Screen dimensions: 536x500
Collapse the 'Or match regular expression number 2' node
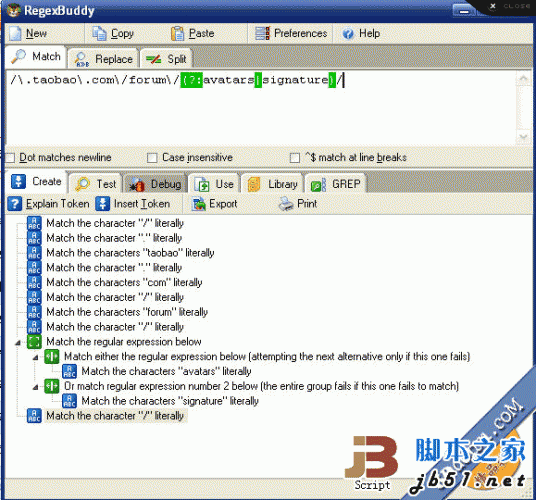click(35, 387)
